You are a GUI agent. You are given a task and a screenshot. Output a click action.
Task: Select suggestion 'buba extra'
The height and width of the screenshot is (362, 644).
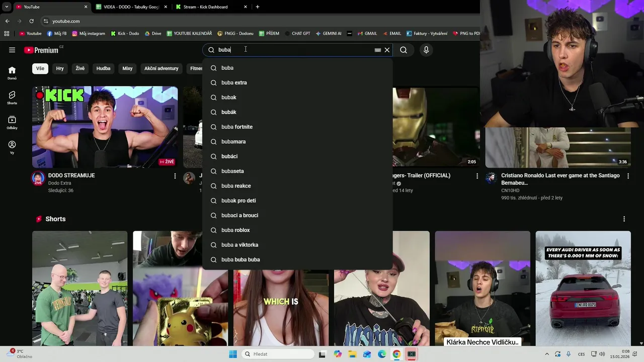(297, 82)
